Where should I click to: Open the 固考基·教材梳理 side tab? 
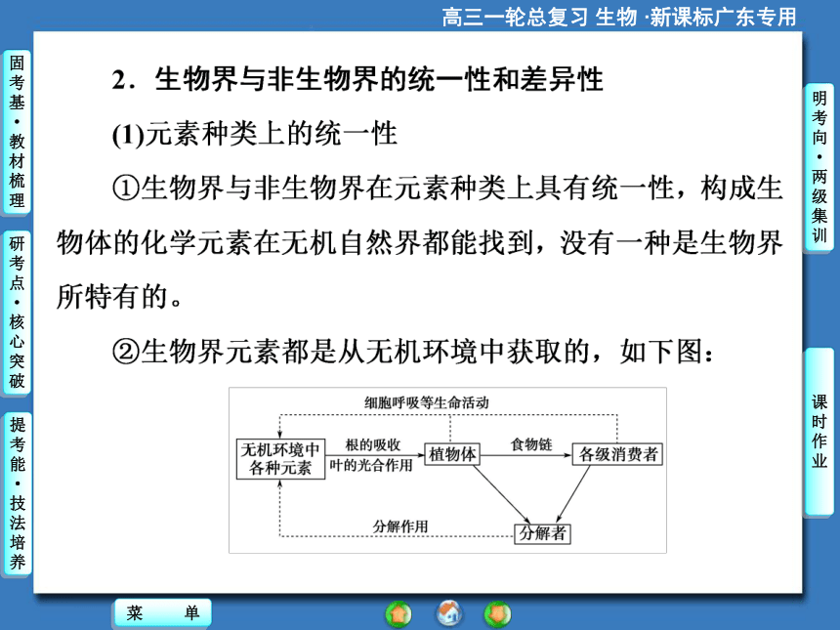pos(17,132)
